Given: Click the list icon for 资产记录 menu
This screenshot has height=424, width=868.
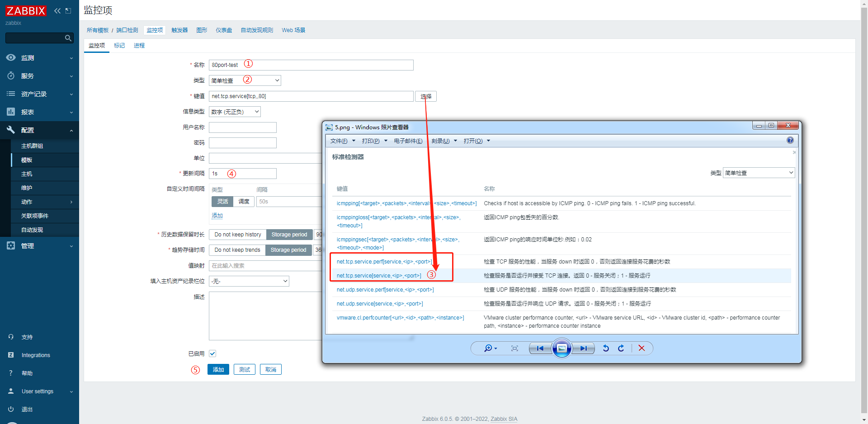Looking at the screenshot, I should [x=11, y=94].
